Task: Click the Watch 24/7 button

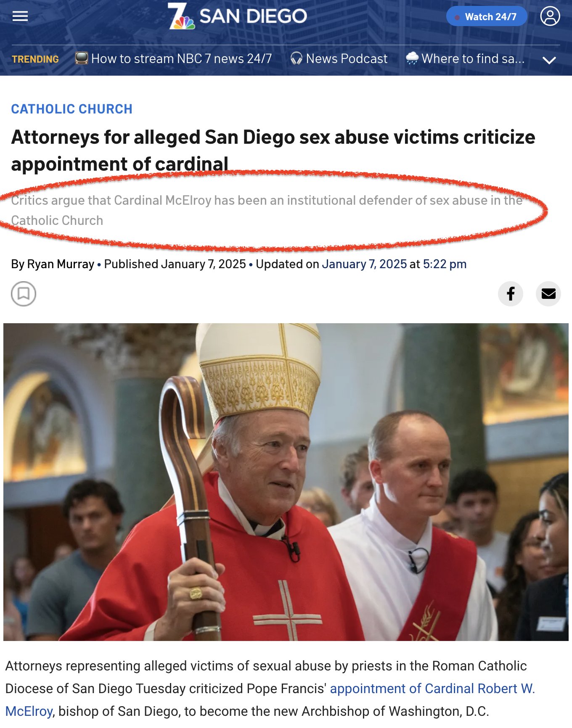Action: (x=487, y=16)
